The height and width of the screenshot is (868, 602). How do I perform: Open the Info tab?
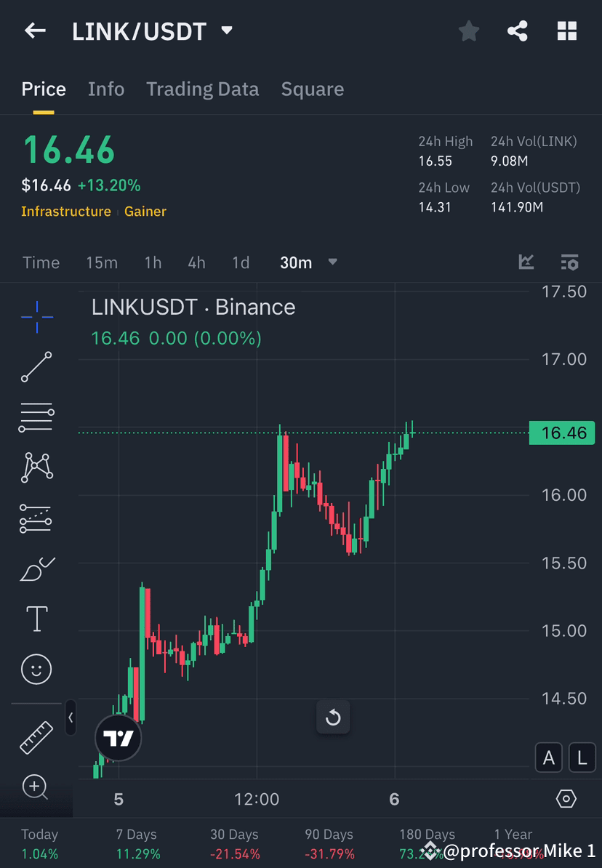click(106, 89)
